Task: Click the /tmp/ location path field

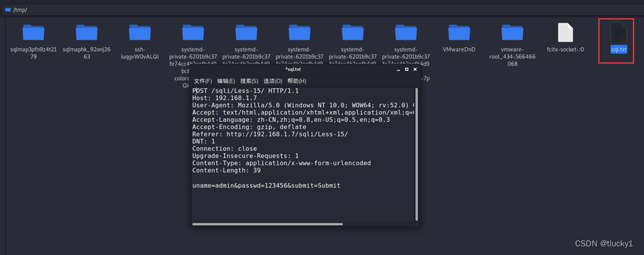Action: click(x=322, y=9)
